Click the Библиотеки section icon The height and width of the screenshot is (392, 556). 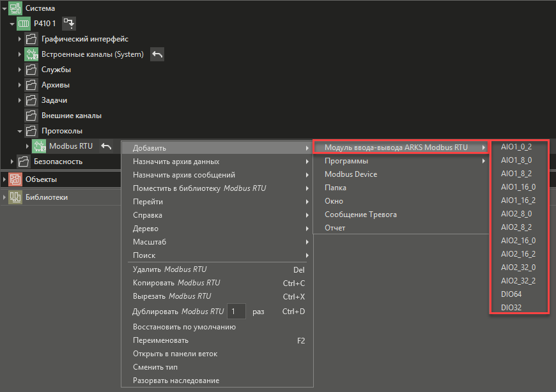point(15,197)
